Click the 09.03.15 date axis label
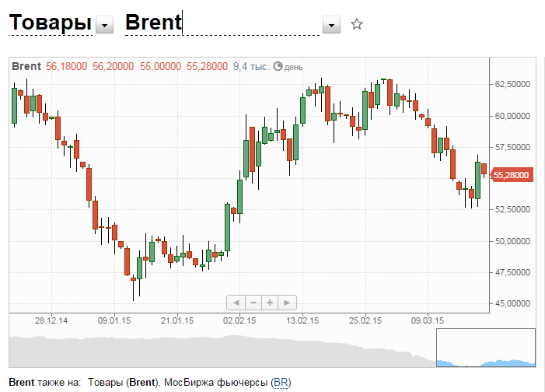 pos(428,320)
